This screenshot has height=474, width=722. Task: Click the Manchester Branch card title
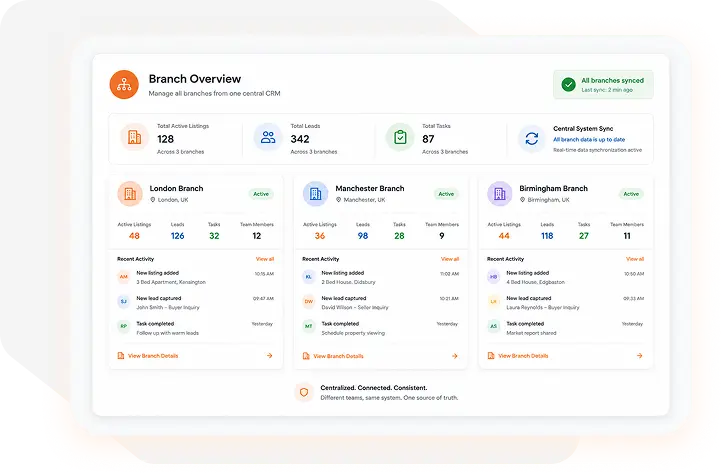tap(370, 188)
